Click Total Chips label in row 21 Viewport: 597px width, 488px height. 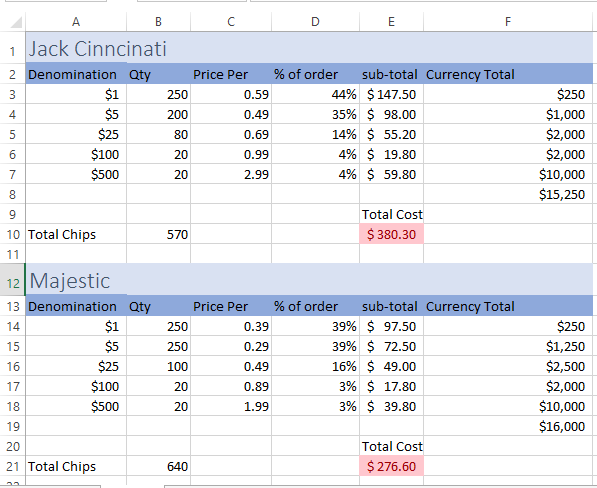coord(76,466)
